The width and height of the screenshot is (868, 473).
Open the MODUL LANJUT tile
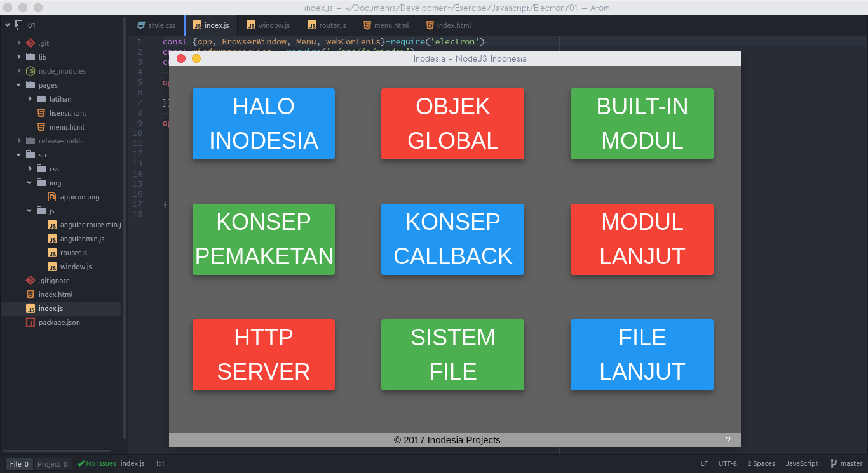tap(642, 239)
